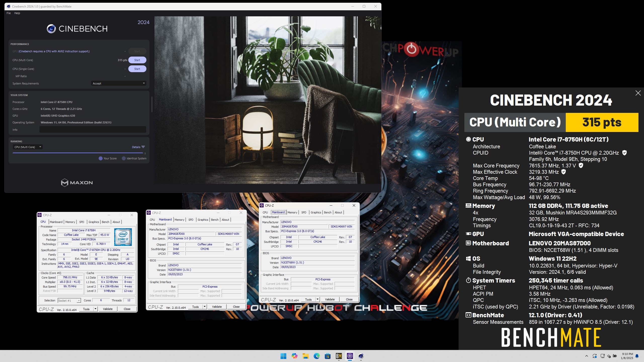
Task: Open the System Requirements Accept dropdown
Action: pos(118,83)
